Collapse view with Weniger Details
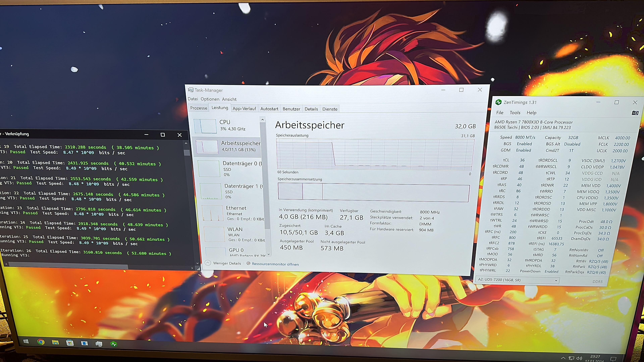The width and height of the screenshot is (644, 362). tap(223, 263)
